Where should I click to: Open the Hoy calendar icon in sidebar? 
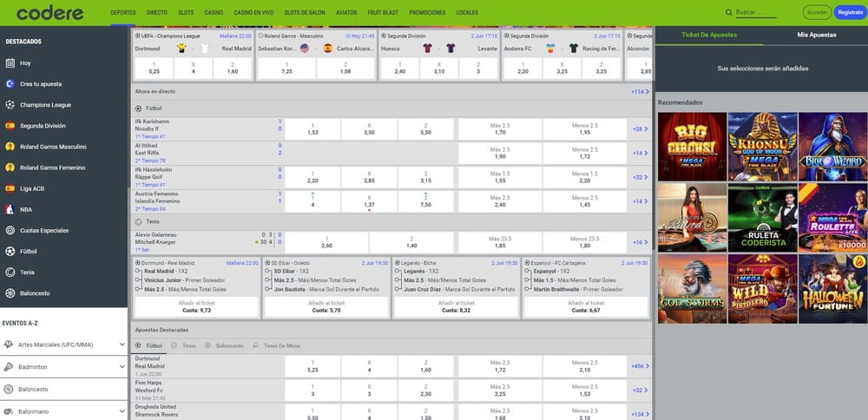10,63
